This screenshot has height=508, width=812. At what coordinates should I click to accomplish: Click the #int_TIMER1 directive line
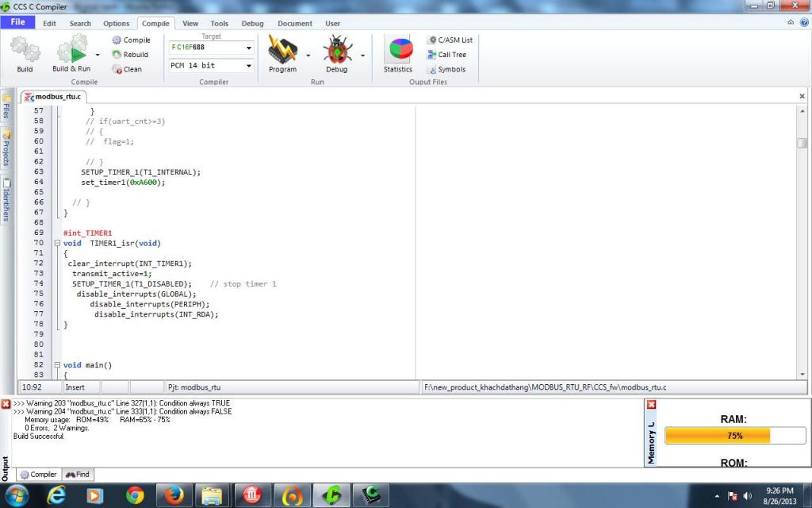point(87,233)
